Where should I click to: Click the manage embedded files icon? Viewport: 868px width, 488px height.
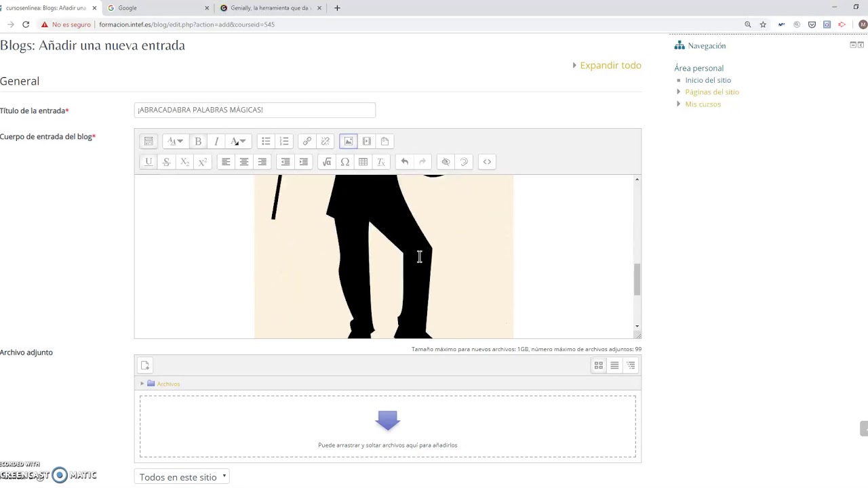[x=384, y=141]
